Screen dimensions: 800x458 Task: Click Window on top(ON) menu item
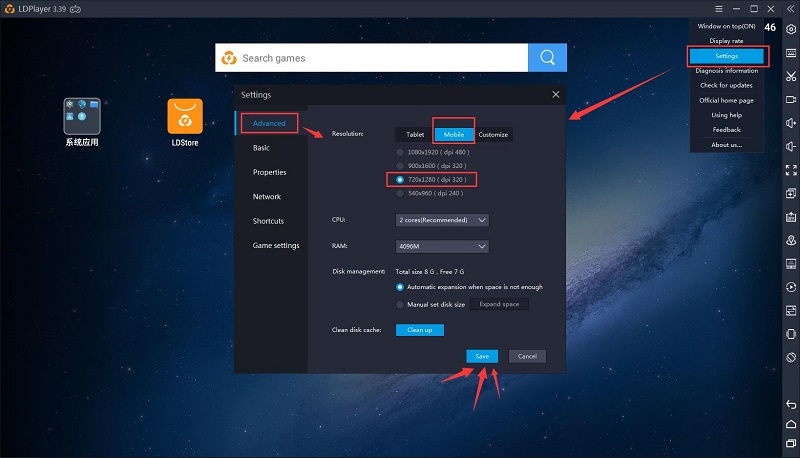(x=727, y=26)
